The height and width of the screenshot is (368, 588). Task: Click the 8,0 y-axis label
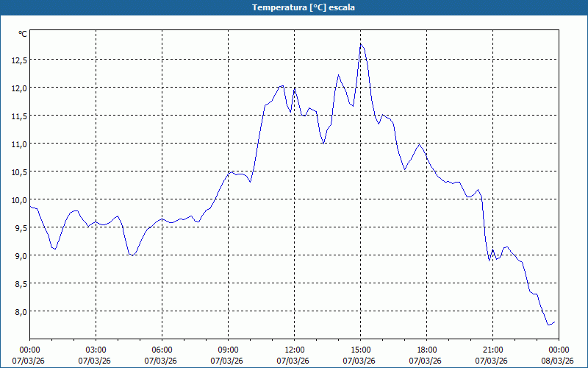pos(20,312)
